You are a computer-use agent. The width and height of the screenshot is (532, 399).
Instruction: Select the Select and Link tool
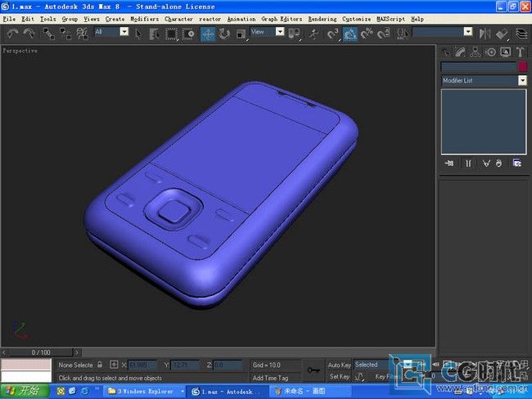coord(48,34)
